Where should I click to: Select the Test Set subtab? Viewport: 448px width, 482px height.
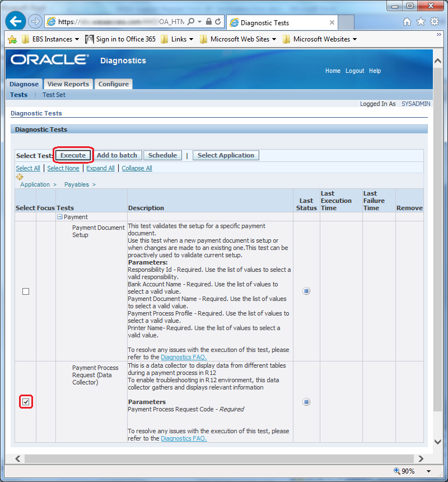point(54,95)
